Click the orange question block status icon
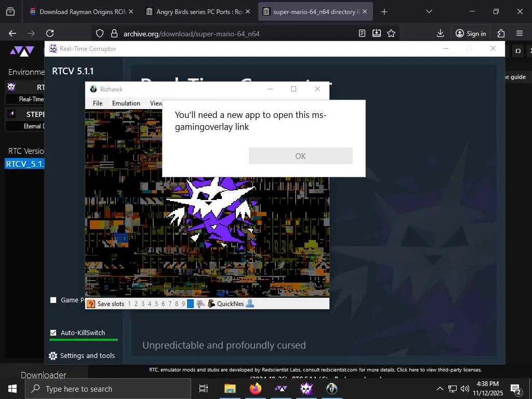This screenshot has width=532, height=399. 91,303
